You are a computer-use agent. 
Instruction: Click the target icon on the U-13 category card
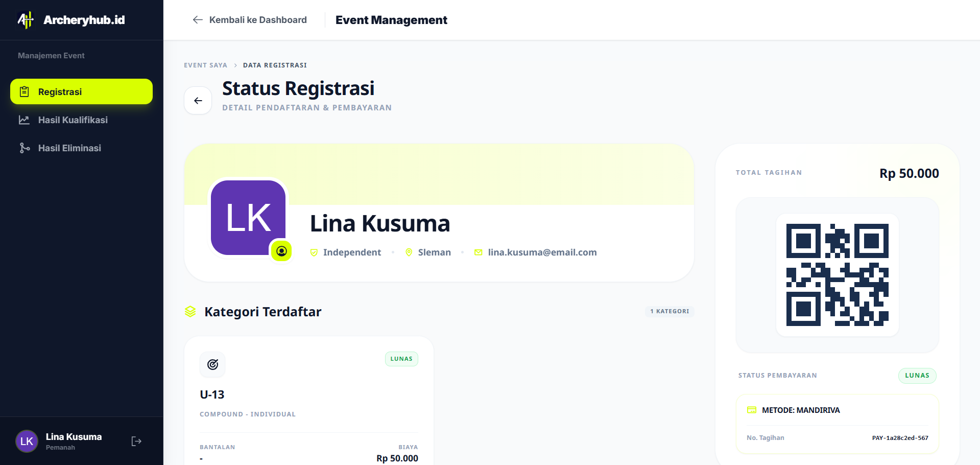click(212, 364)
